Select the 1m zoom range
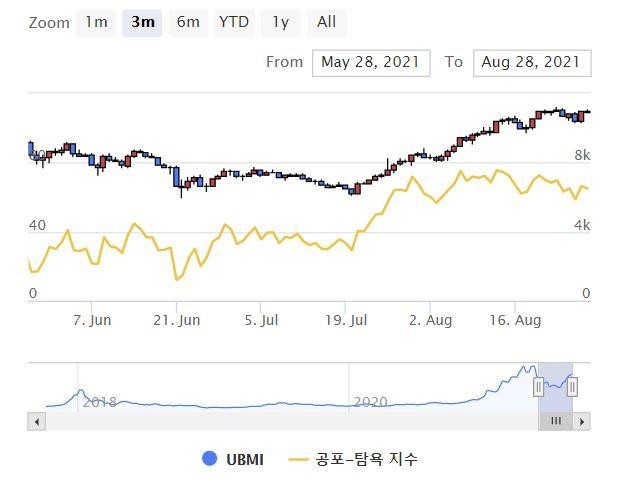The image size is (625, 482). tap(96, 22)
